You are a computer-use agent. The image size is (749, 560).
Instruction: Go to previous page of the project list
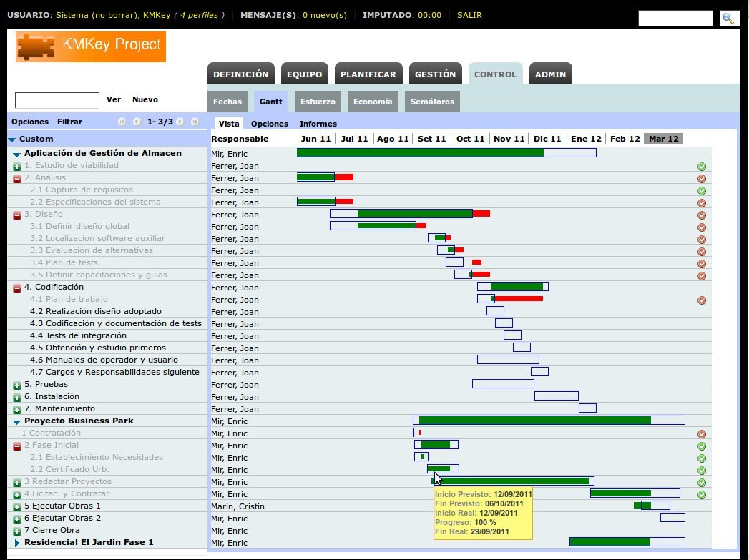136,122
